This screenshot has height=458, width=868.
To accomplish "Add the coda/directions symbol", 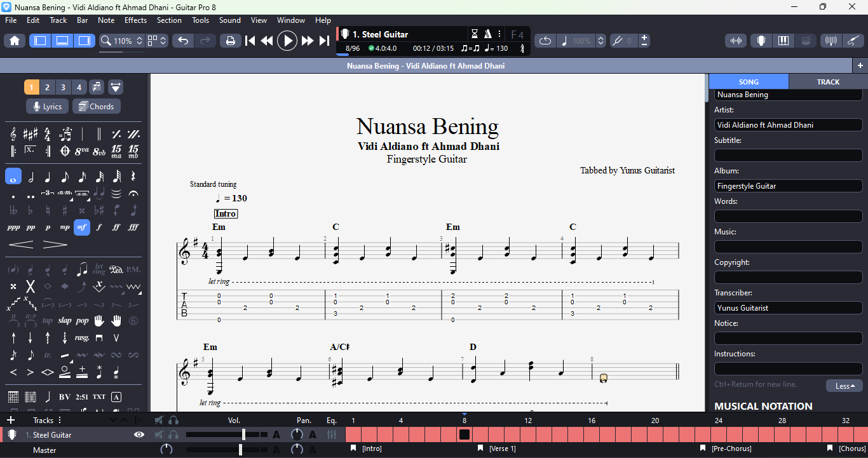I will (65, 151).
